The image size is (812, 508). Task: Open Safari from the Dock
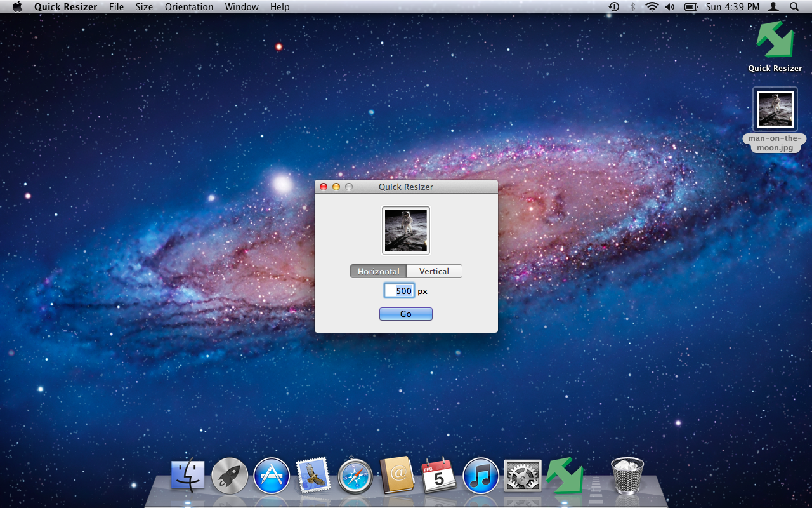[355, 476]
